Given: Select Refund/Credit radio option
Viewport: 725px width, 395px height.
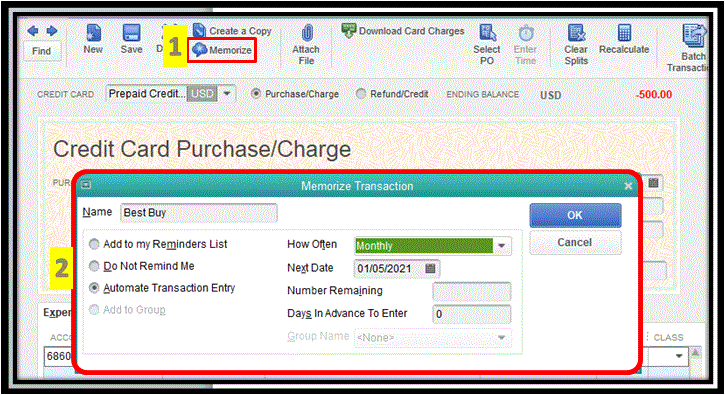Looking at the screenshot, I should point(361,94).
